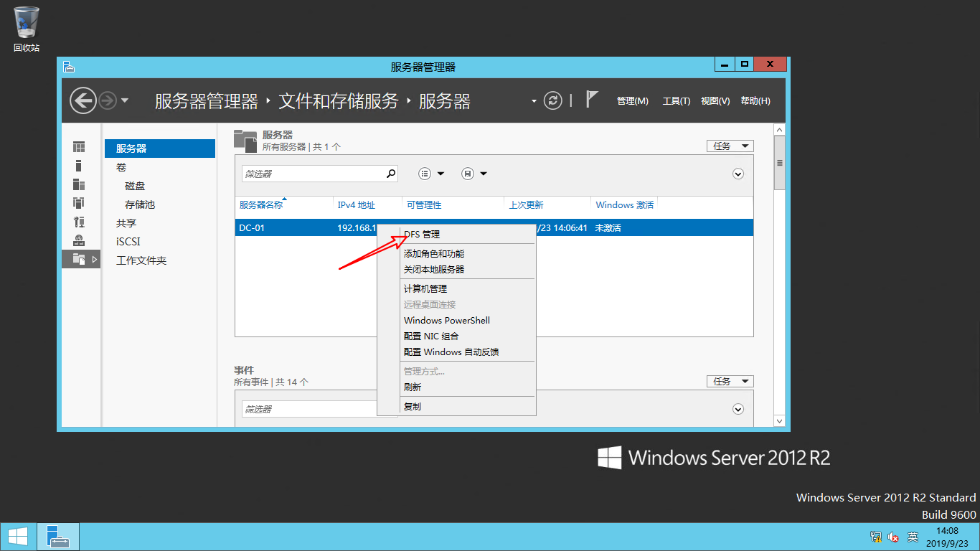Viewport: 980px width, 551px height.
Task: Open the Dashboard grid icon in sidebar
Action: coord(79,147)
